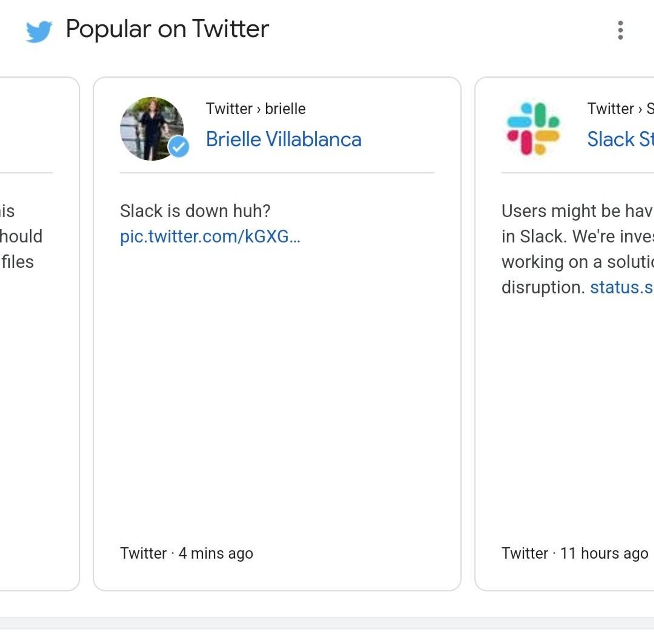654x644 pixels.
Task: Click Brielle Villablanca's profile photo
Action: tap(152, 128)
